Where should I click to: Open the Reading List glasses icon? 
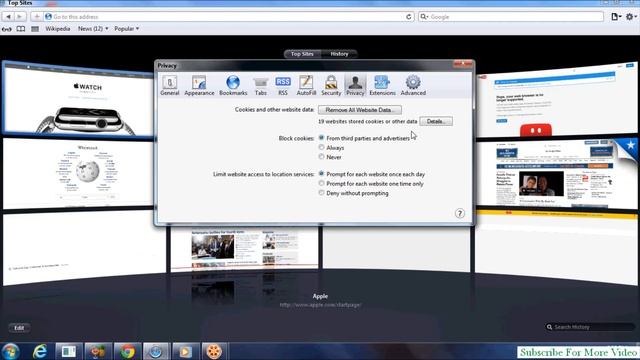coord(7,29)
